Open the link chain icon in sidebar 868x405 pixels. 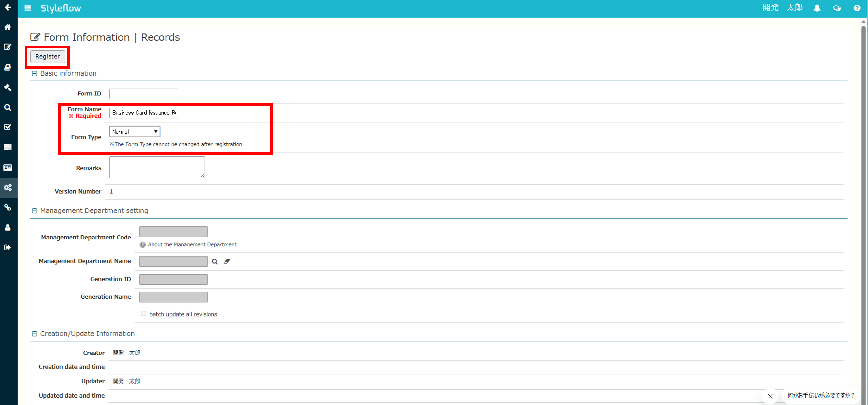[8, 207]
